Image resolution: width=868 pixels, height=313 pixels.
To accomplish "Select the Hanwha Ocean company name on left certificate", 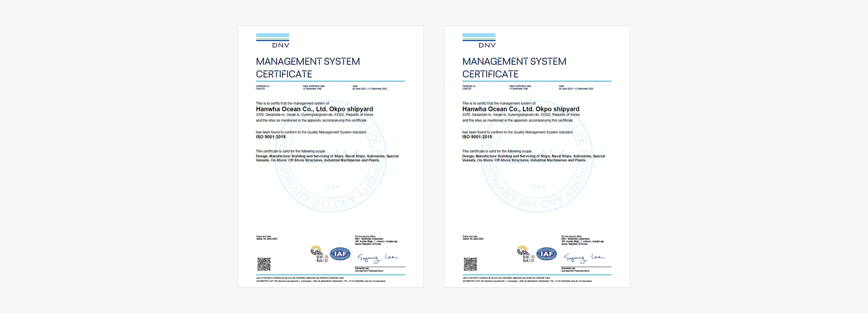I will [x=314, y=109].
